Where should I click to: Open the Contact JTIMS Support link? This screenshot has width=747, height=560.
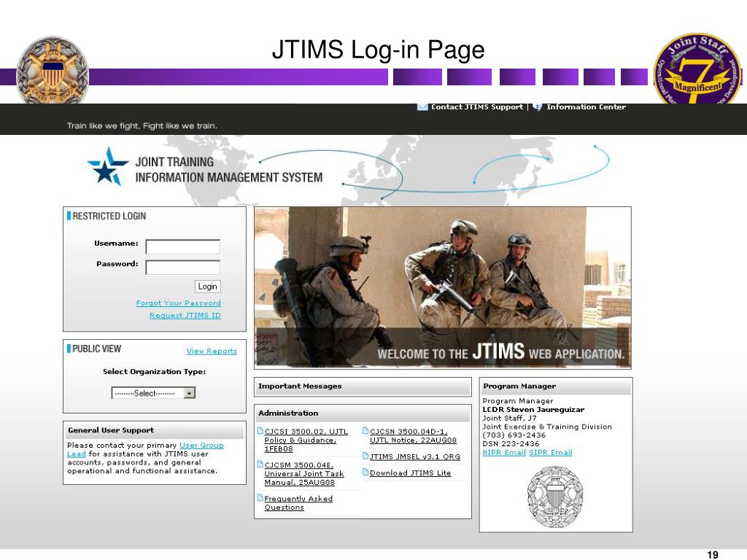click(477, 106)
